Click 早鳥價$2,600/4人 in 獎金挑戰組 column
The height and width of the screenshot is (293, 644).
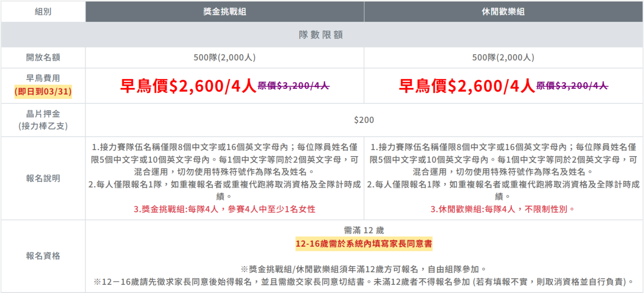[188, 86]
